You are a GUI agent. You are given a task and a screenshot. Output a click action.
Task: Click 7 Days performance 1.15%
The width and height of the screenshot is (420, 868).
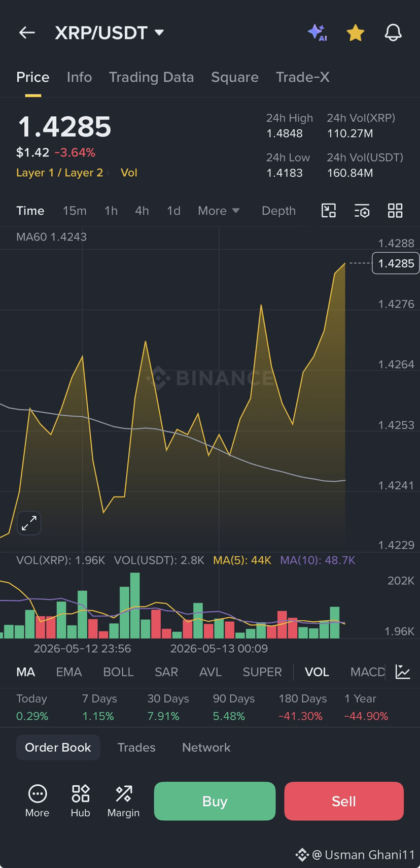[x=98, y=716]
